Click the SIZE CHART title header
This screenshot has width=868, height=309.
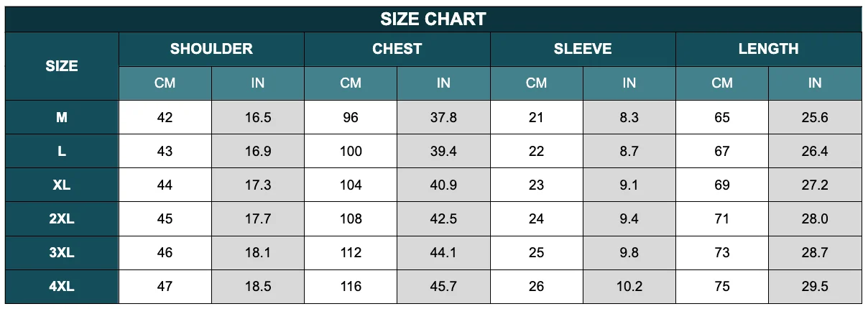tap(433, 19)
